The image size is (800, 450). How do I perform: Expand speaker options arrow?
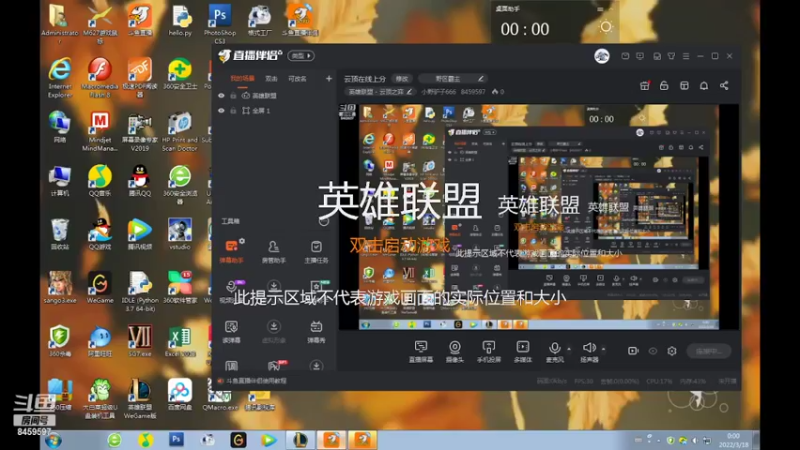click(603, 349)
